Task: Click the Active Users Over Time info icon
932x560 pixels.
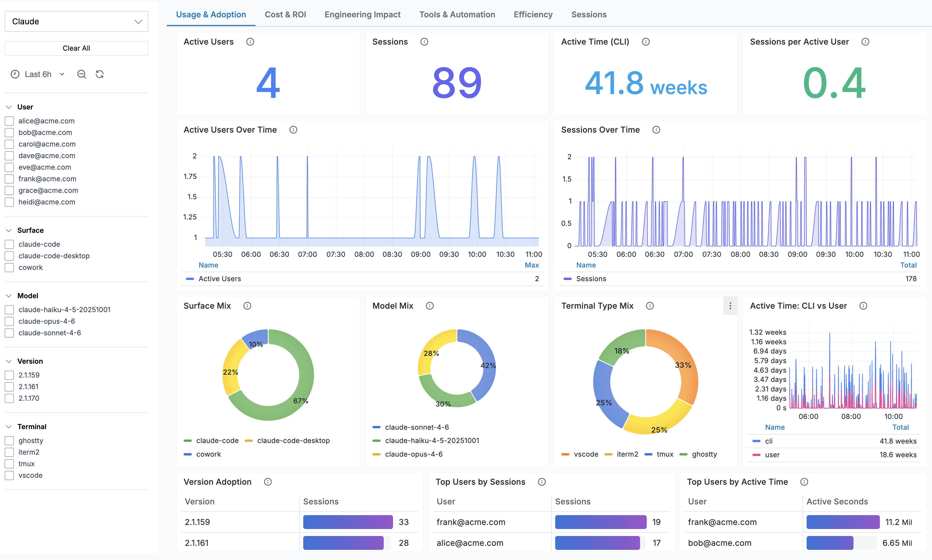Action: click(x=293, y=130)
